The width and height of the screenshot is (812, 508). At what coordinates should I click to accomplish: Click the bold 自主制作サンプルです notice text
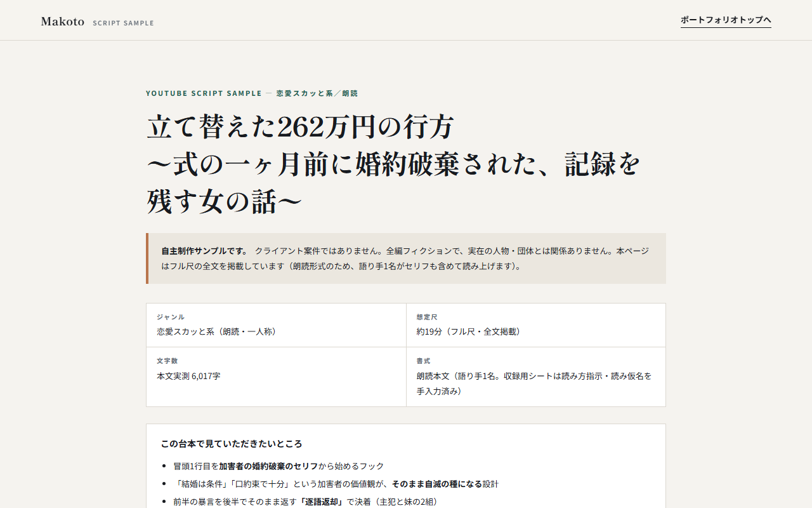point(204,251)
